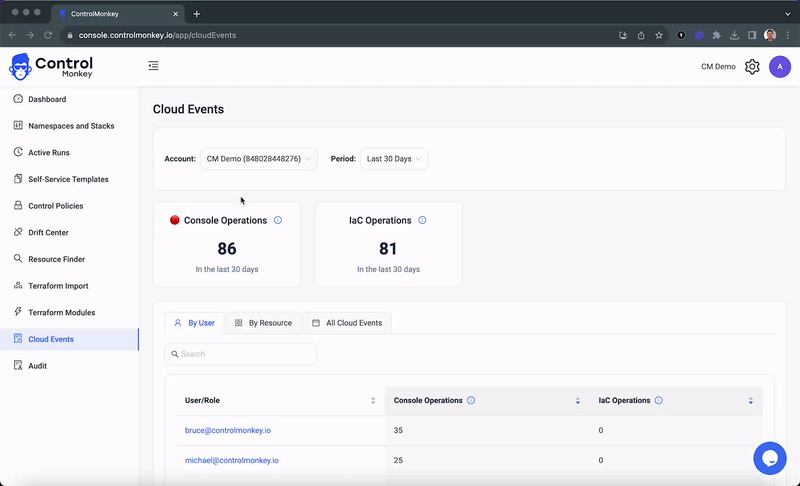Image resolution: width=800 pixels, height=486 pixels.
Task: Collapse sidebar using the menu fold icon
Action: (x=153, y=66)
